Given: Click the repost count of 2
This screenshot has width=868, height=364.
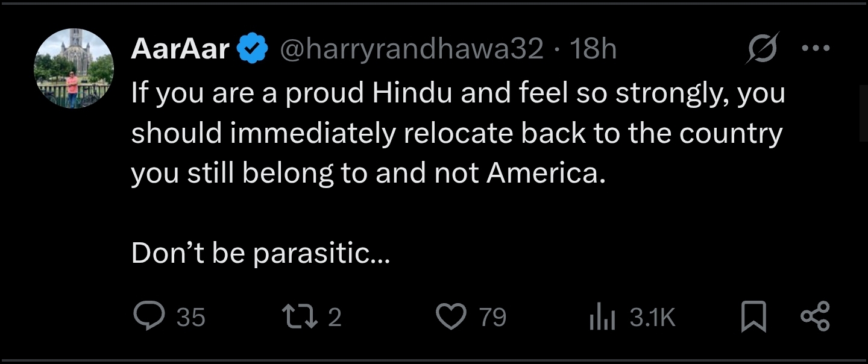Looking at the screenshot, I should tap(335, 318).
